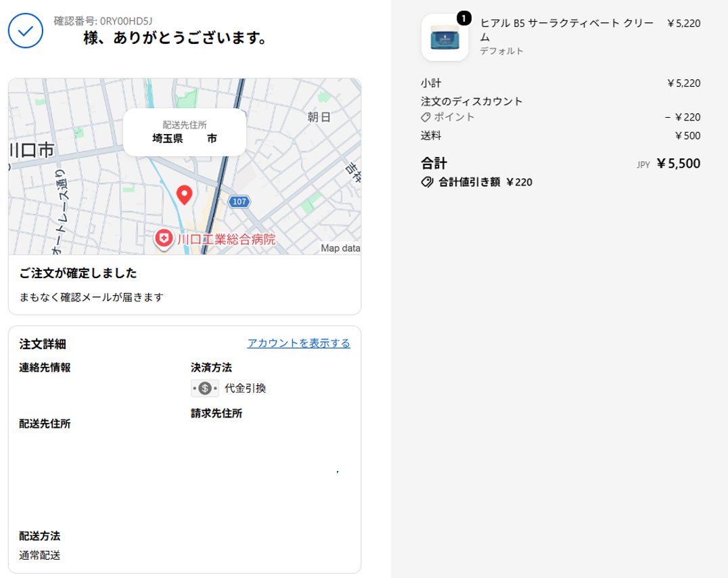
Task: Click the 請求先住所 label
Action: [217, 414]
